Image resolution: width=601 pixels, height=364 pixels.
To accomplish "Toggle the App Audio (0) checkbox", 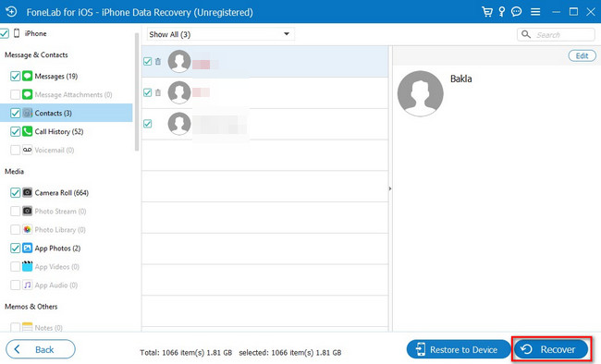I will point(15,285).
